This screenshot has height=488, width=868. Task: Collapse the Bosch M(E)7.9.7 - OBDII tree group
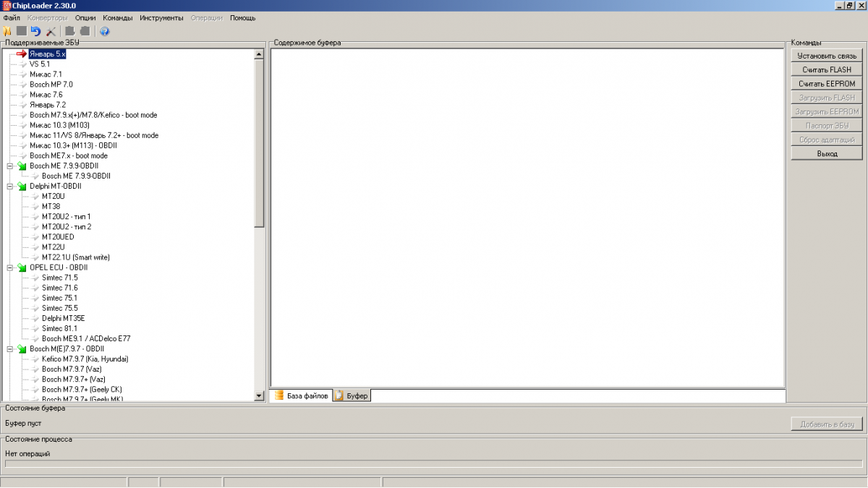click(10, 348)
